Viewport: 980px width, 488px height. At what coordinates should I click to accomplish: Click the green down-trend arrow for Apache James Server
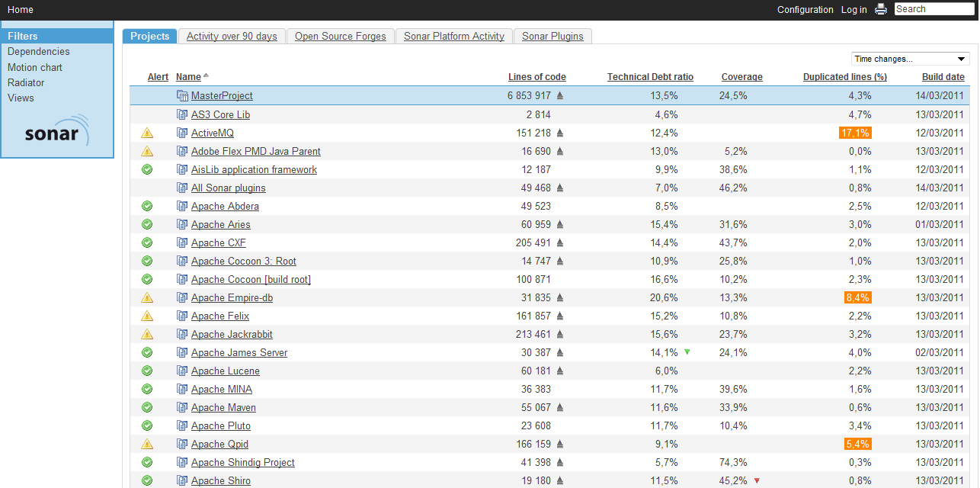tap(687, 352)
